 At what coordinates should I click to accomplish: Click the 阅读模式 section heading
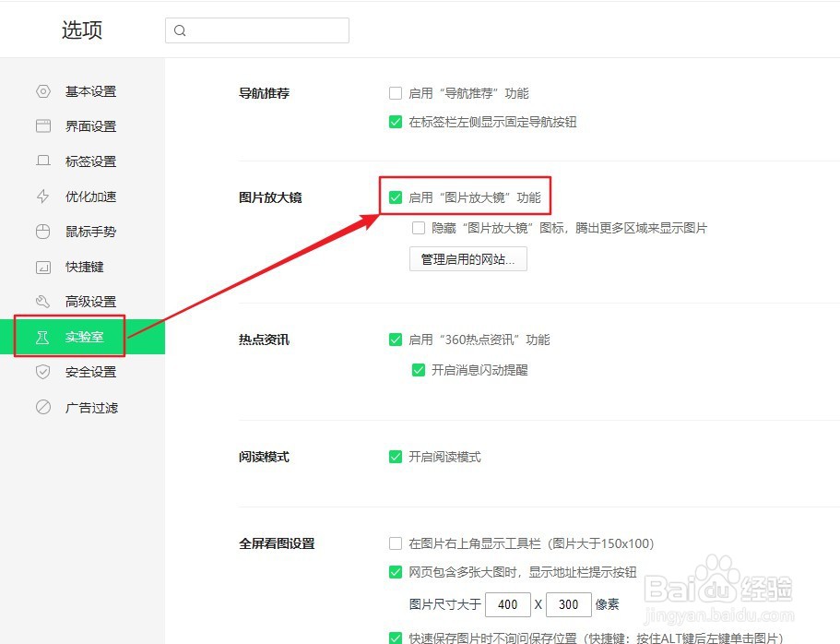pyautogui.click(x=264, y=457)
